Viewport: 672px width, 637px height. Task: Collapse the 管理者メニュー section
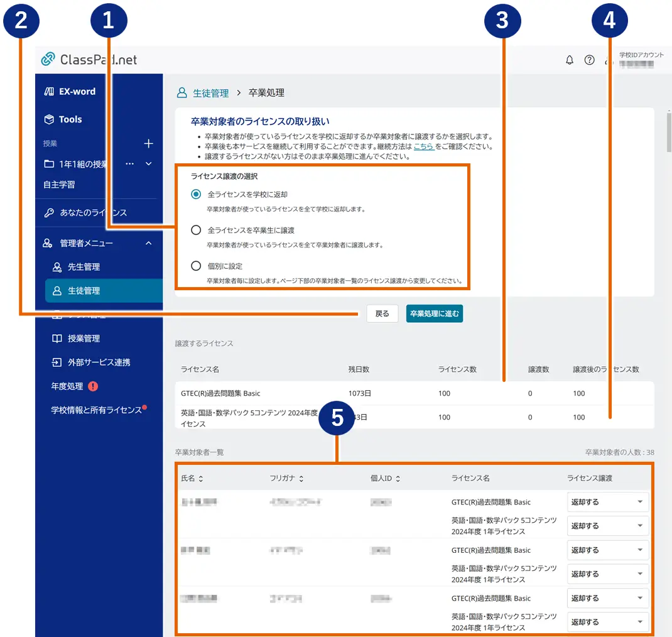[x=148, y=243]
